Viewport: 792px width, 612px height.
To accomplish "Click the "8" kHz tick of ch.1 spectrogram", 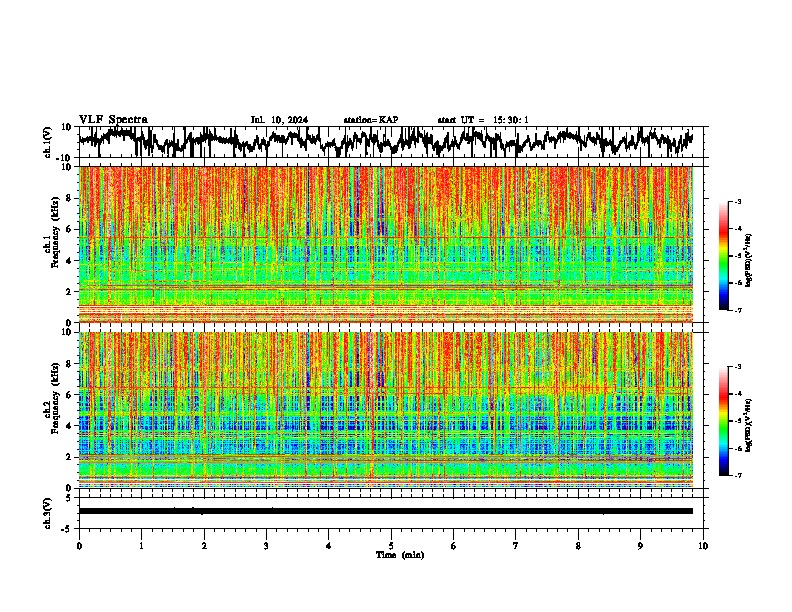I will (69, 198).
